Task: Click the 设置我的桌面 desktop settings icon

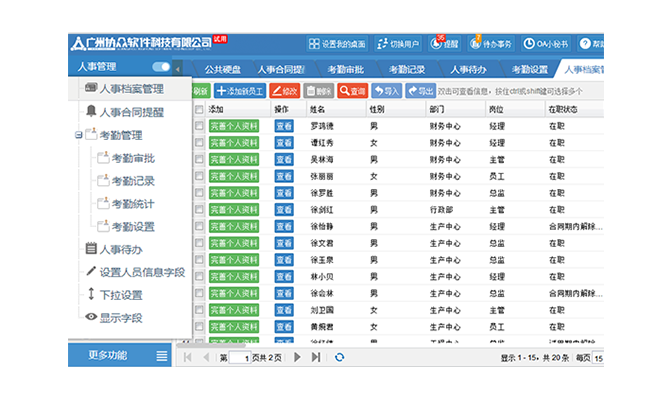Action: [316, 44]
